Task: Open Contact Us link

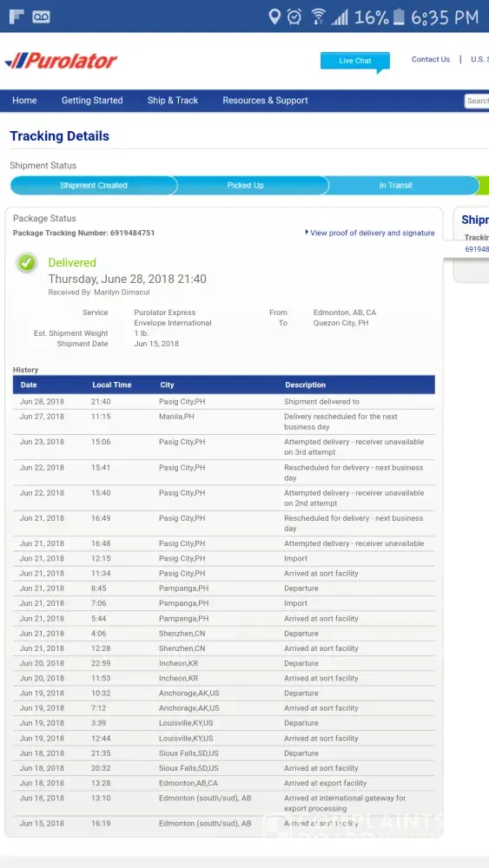Action: point(430,59)
